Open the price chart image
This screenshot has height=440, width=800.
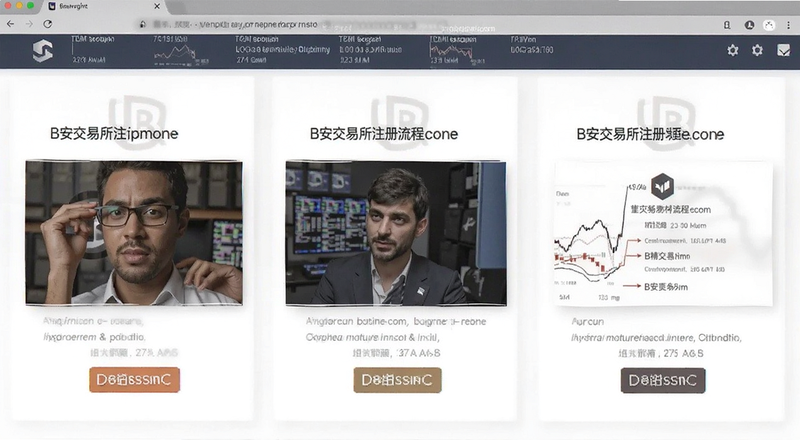tap(663, 234)
